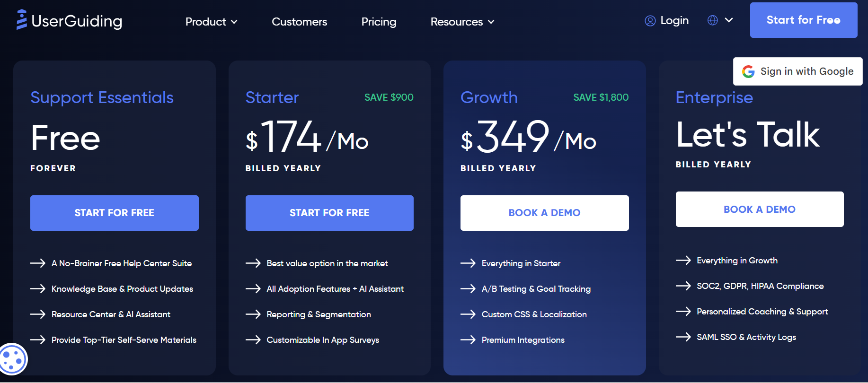The width and height of the screenshot is (868, 383).
Task: Book a demo for the Growth plan
Action: [545, 213]
